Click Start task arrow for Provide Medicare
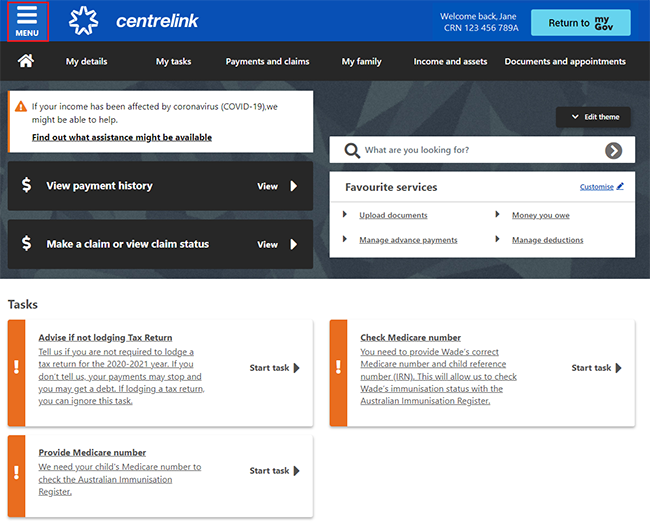This screenshot has height=527, width=650. tap(297, 471)
